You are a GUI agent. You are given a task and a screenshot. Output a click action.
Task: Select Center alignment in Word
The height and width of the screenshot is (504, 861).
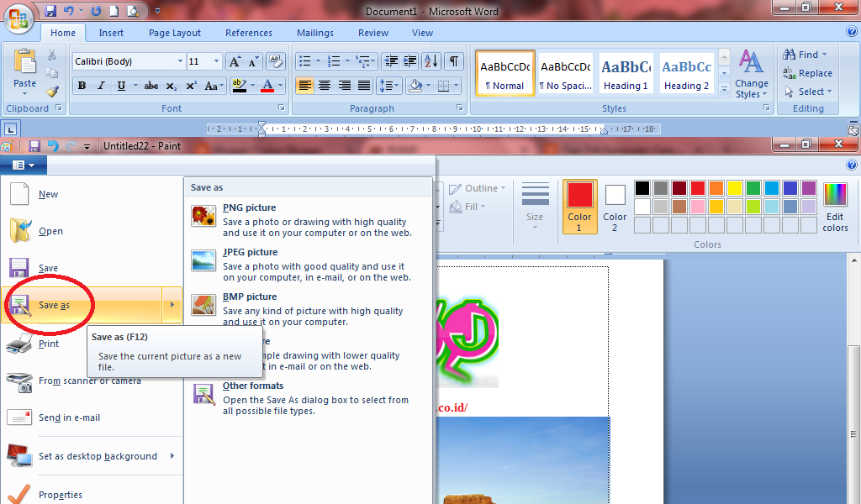325,86
